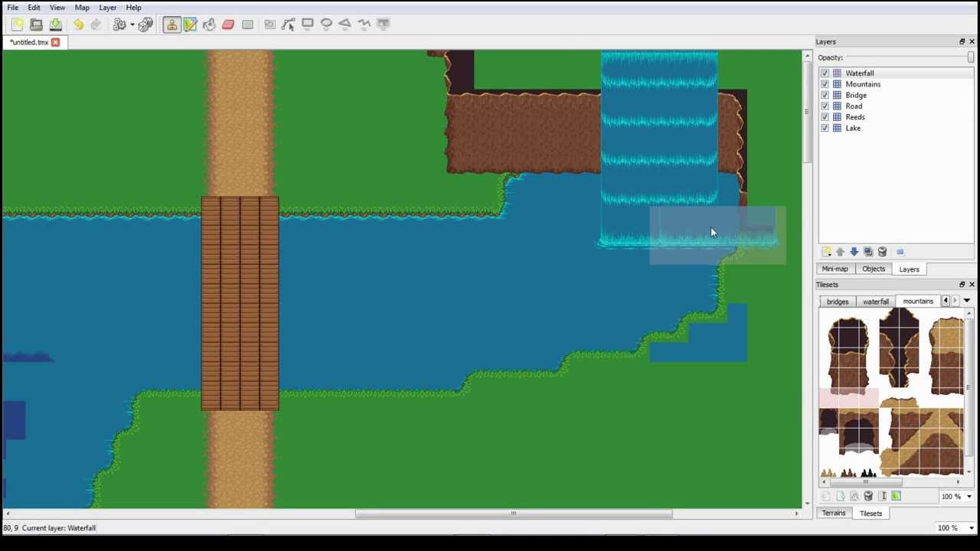Screen dimensions: 980x551
Task: Select the Stamp Brush tool
Action: tap(171, 24)
